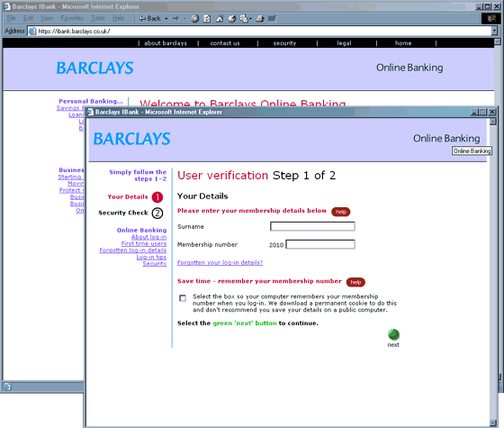Click the Home icon in the IE toolbar
504x428 pixels.
click(220, 19)
